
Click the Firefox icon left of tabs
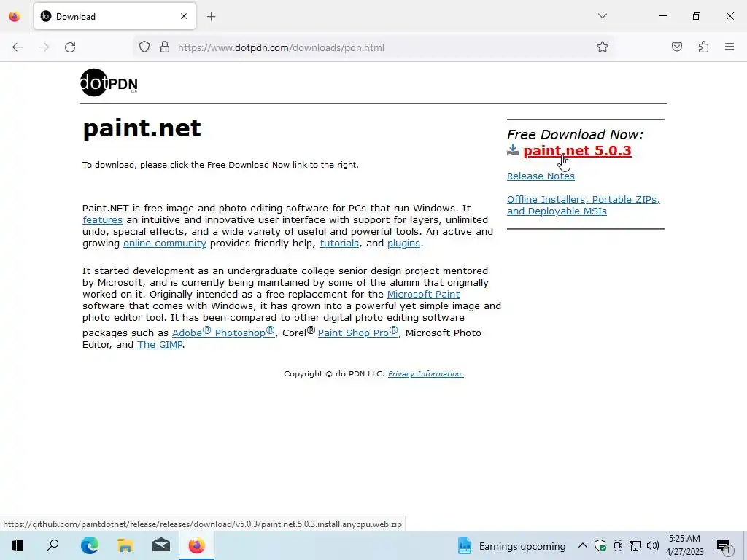coord(15,17)
